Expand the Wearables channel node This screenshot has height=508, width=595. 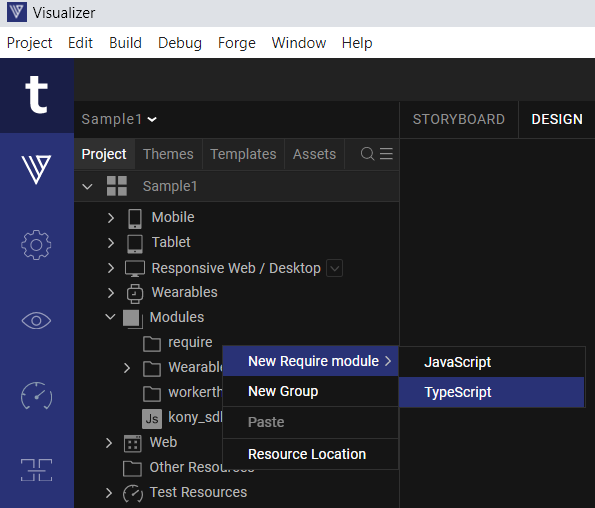point(110,293)
